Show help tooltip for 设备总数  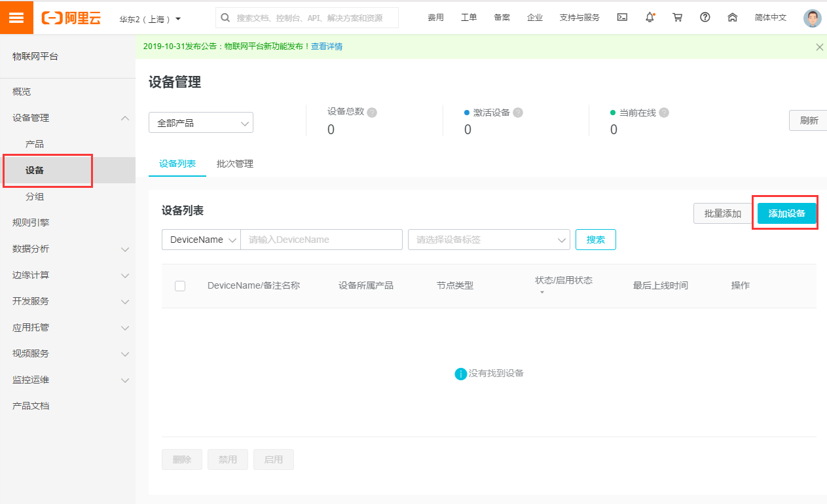372,113
